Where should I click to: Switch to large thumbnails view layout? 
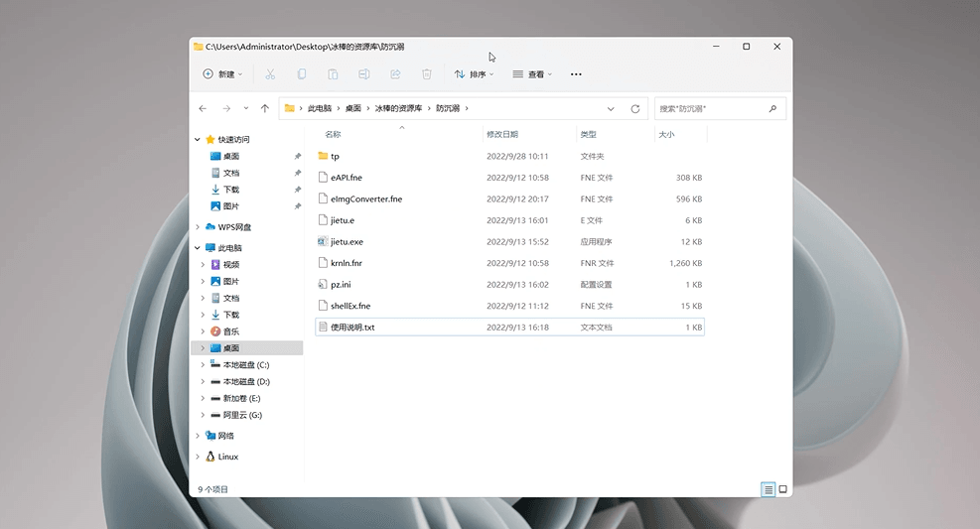(782, 489)
